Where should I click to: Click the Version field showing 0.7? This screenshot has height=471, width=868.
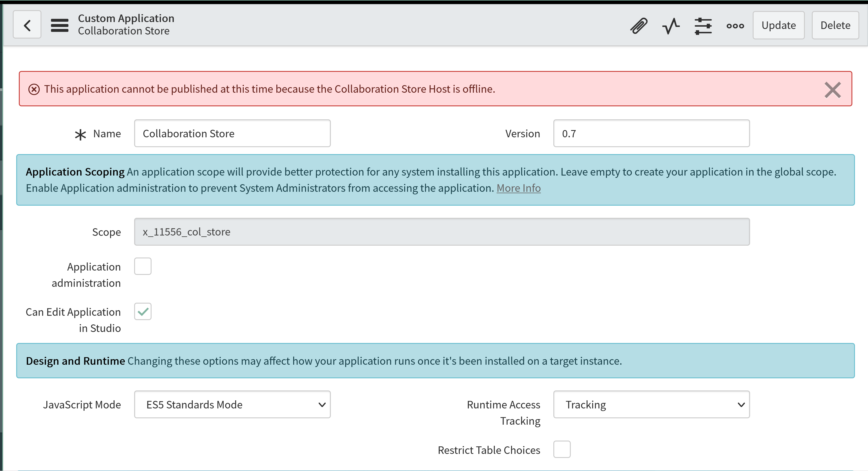[651, 134]
